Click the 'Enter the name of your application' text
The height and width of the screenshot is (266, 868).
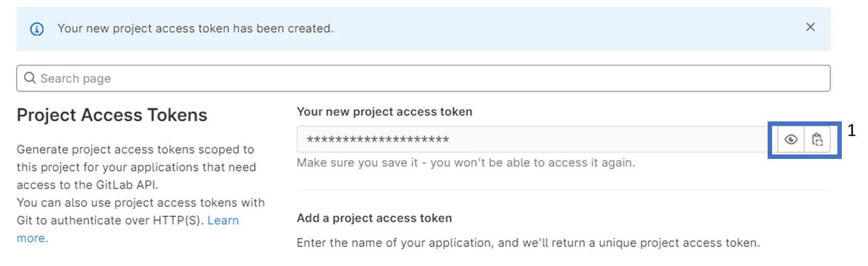528,243
